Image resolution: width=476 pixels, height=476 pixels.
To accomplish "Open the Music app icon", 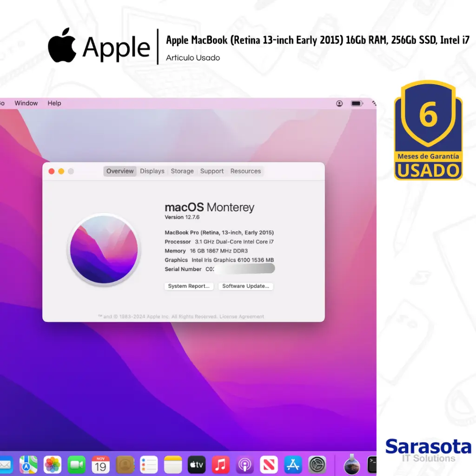I will [x=221, y=464].
